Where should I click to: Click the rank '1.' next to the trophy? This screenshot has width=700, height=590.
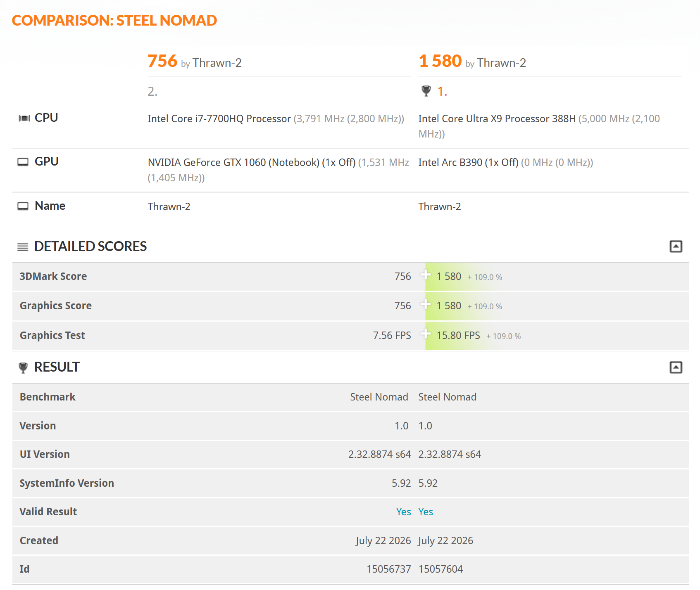[442, 91]
